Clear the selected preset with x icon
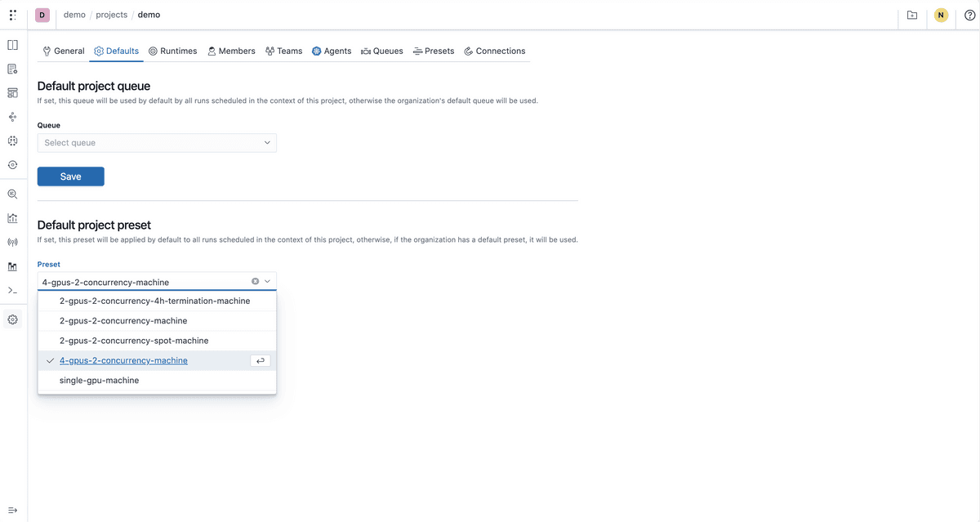The image size is (980, 522). tap(255, 281)
